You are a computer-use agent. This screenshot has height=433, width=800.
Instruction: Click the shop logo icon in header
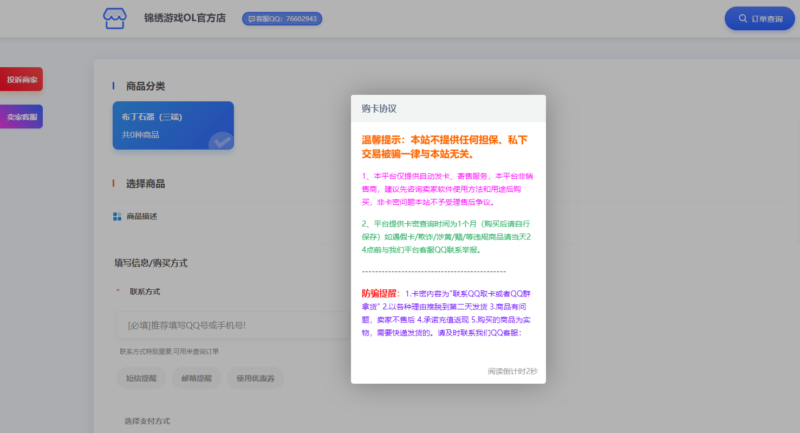[114, 18]
